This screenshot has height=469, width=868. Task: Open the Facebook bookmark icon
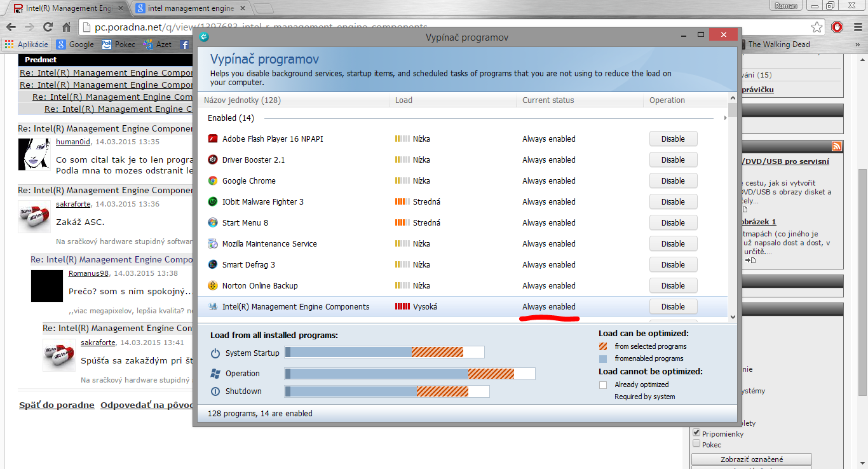pos(185,44)
